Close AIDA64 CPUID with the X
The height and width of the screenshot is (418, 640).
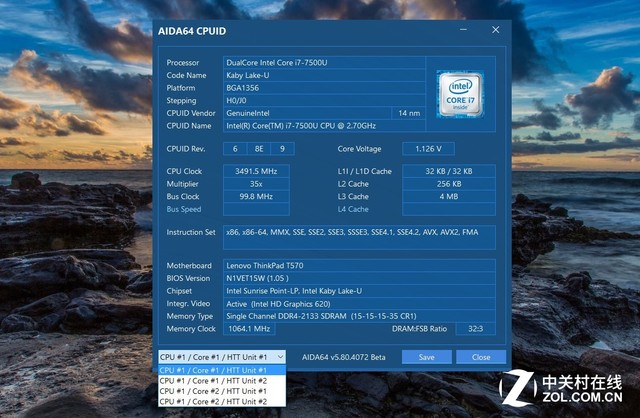click(496, 30)
